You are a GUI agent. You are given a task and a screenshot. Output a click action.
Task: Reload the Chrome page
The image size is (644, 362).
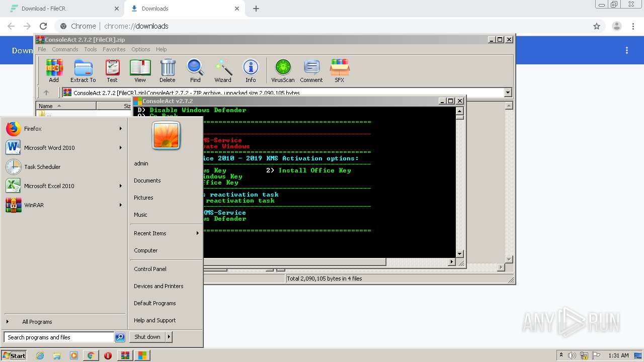tap(43, 26)
